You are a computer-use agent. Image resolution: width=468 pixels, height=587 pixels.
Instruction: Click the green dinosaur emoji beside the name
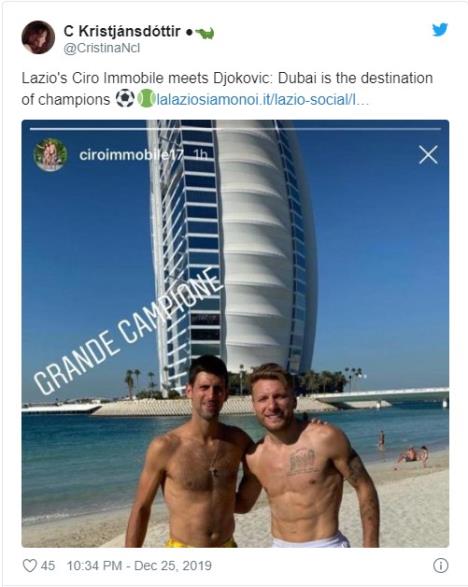click(205, 33)
